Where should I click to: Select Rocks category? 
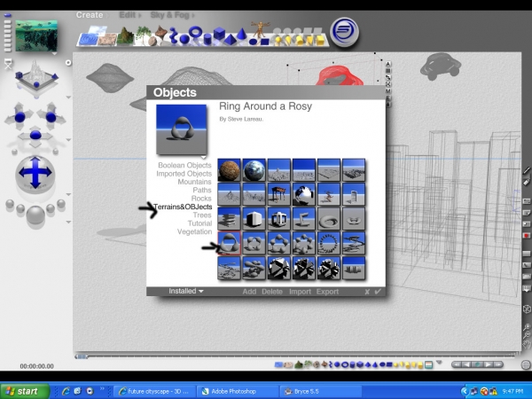pos(201,199)
